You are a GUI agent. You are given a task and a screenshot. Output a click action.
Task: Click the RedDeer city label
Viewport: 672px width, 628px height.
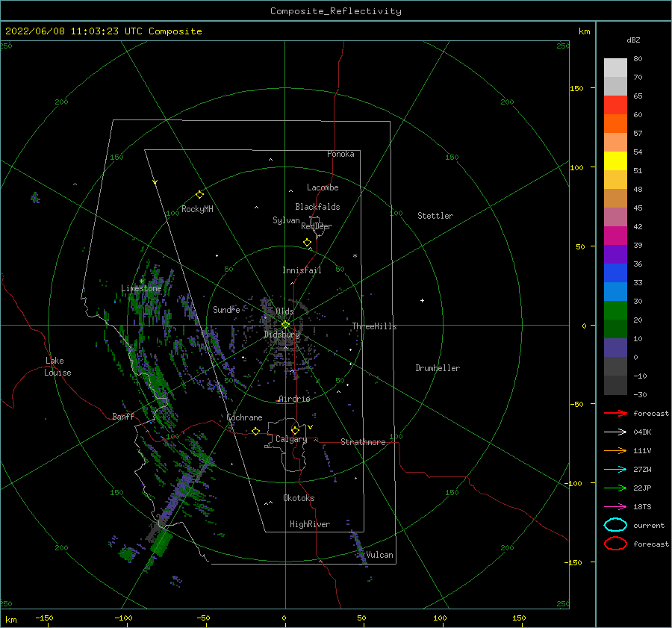click(317, 226)
